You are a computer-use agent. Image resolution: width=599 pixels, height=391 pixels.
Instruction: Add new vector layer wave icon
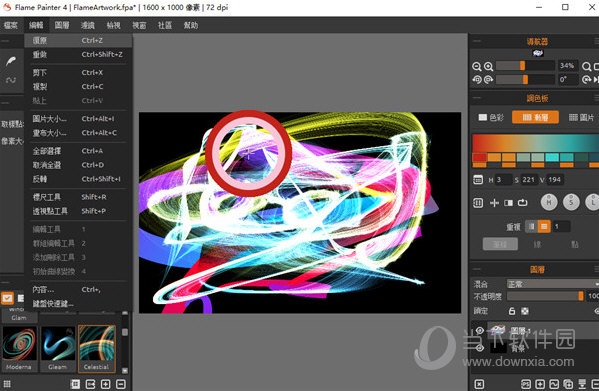point(554,384)
